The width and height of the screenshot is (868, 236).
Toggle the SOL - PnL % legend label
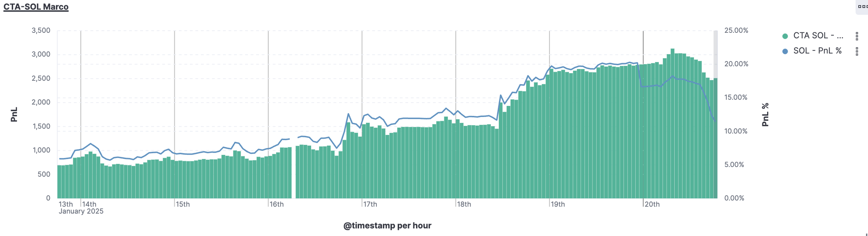817,51
